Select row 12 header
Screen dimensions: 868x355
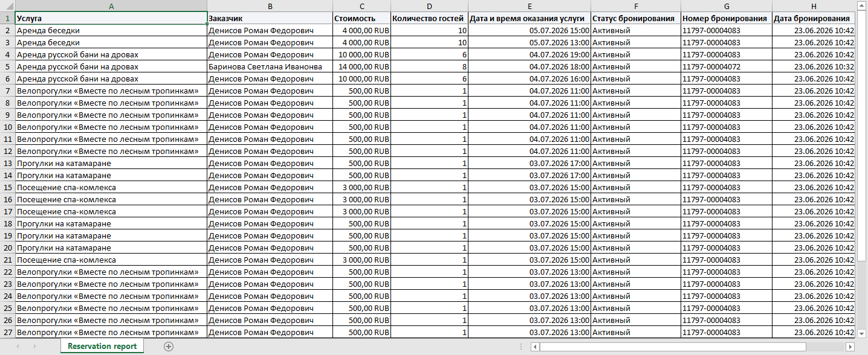[7, 151]
